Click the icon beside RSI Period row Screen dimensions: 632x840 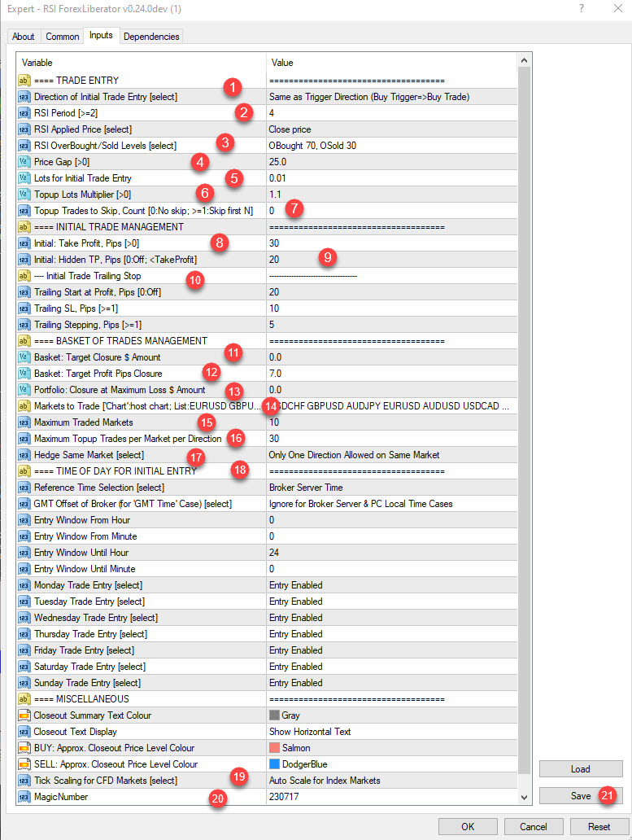pos(24,113)
